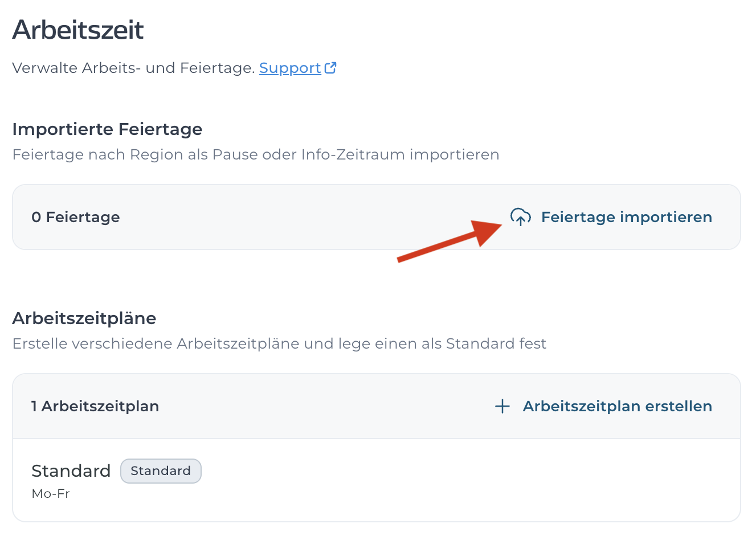The image size is (756, 540).
Task: Click the Verwalte Arbeits- und Feiertage text
Action: (133, 68)
